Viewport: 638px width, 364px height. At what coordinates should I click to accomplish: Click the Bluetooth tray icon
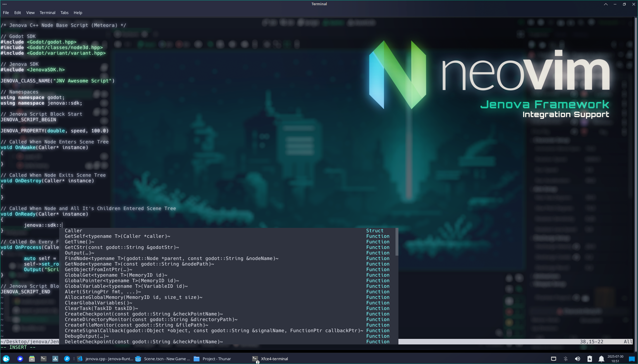pos(565,359)
